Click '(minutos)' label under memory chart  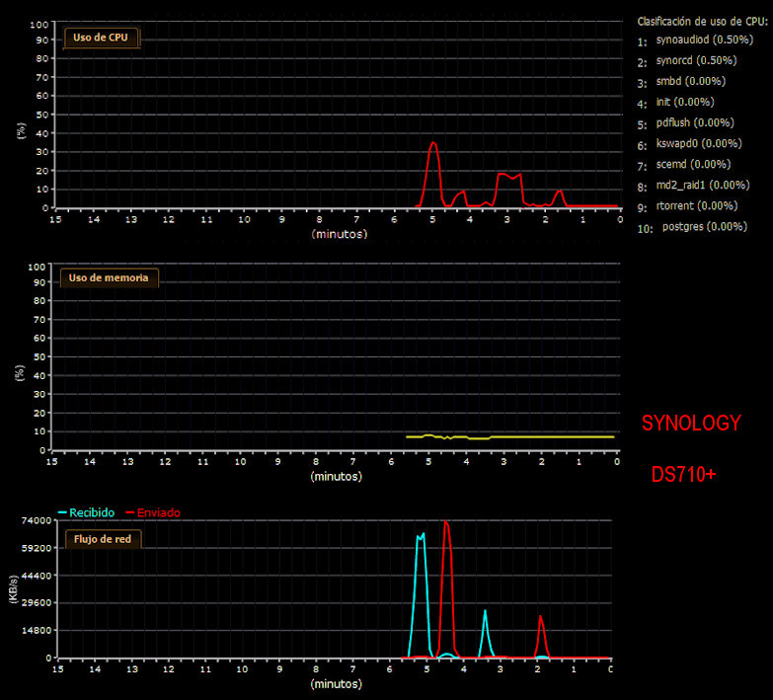(x=337, y=476)
